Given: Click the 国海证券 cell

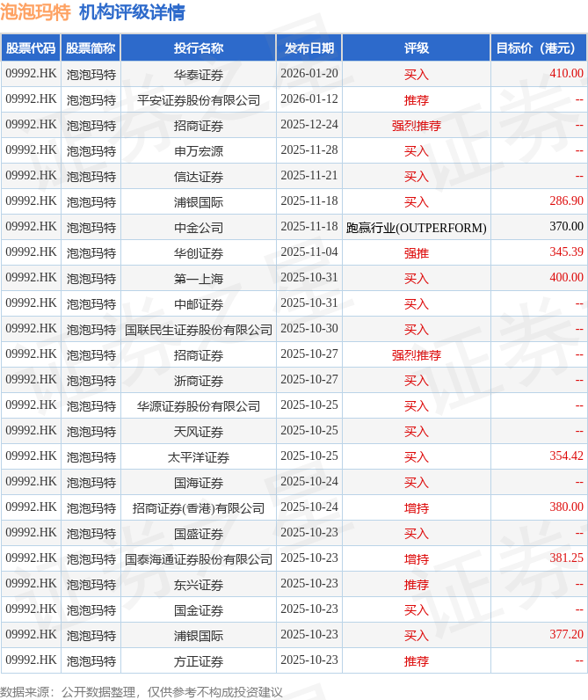Looking at the screenshot, I should 199,481.
